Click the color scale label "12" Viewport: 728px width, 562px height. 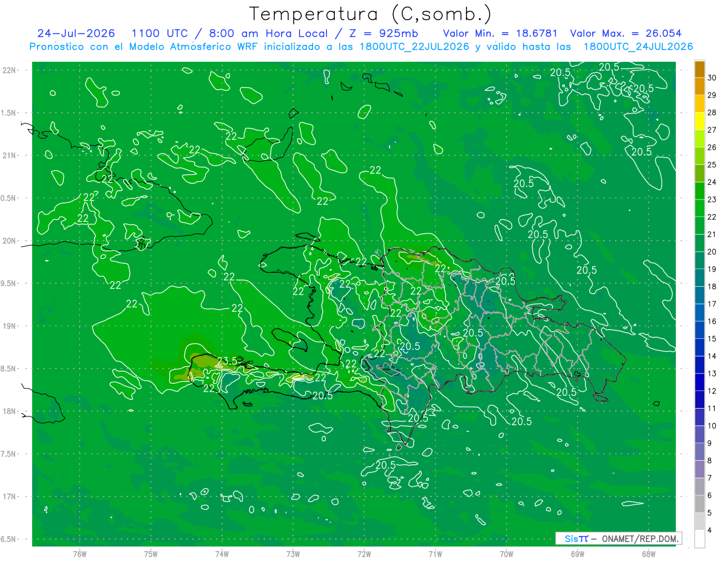point(712,391)
